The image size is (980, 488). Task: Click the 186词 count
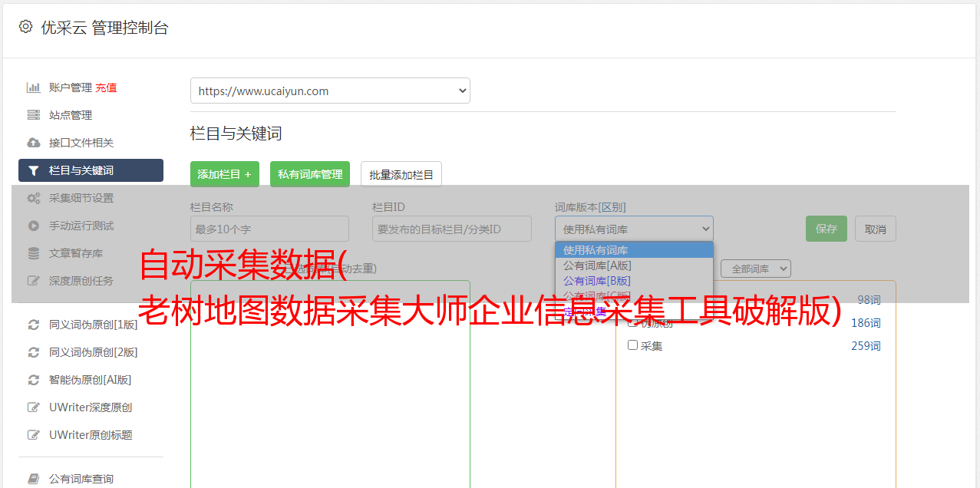(x=866, y=323)
